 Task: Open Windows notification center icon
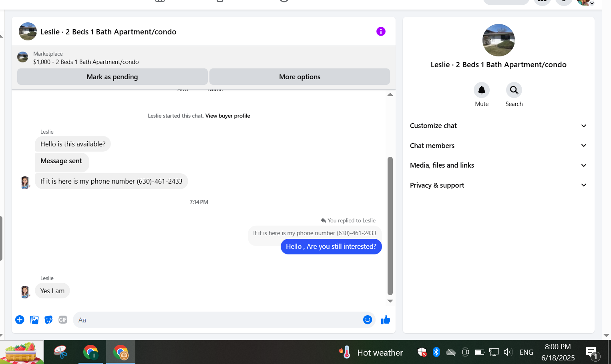[592, 353]
